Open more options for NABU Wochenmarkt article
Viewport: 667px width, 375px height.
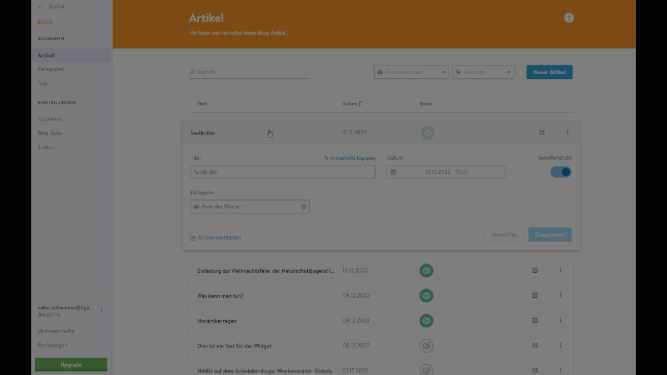(560, 370)
